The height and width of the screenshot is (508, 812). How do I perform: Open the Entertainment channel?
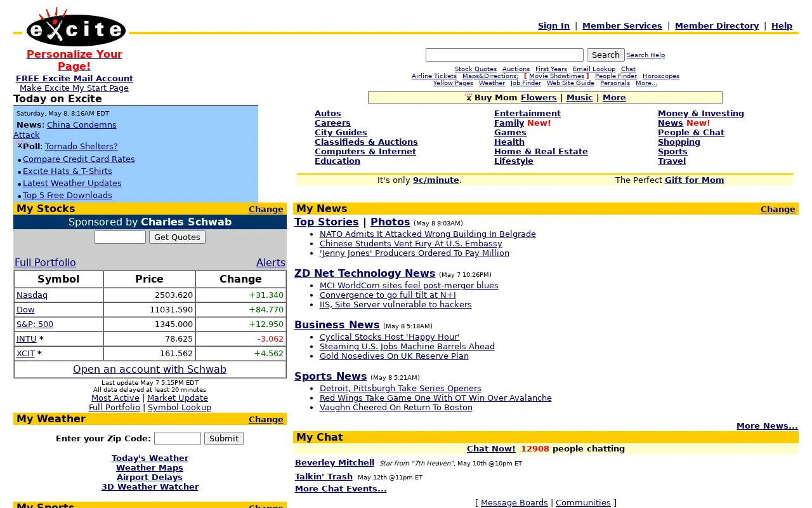coord(527,114)
